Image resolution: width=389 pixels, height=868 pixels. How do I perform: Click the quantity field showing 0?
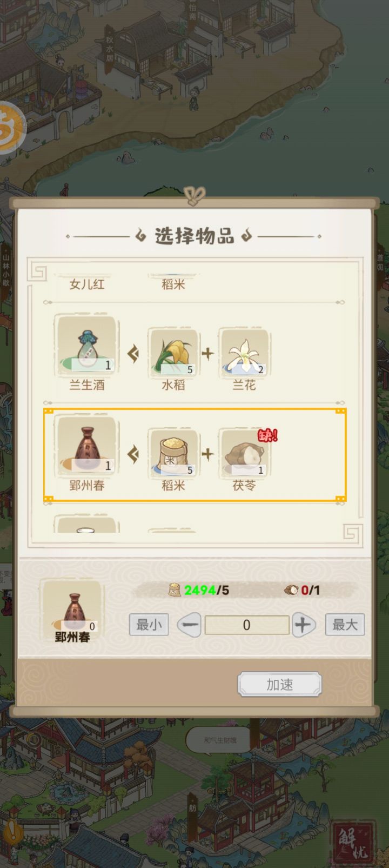247,625
